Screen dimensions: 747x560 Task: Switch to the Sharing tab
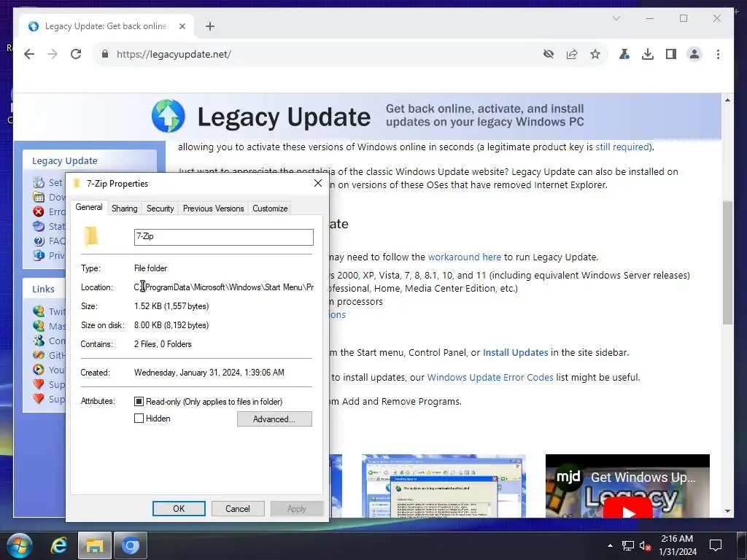124,208
